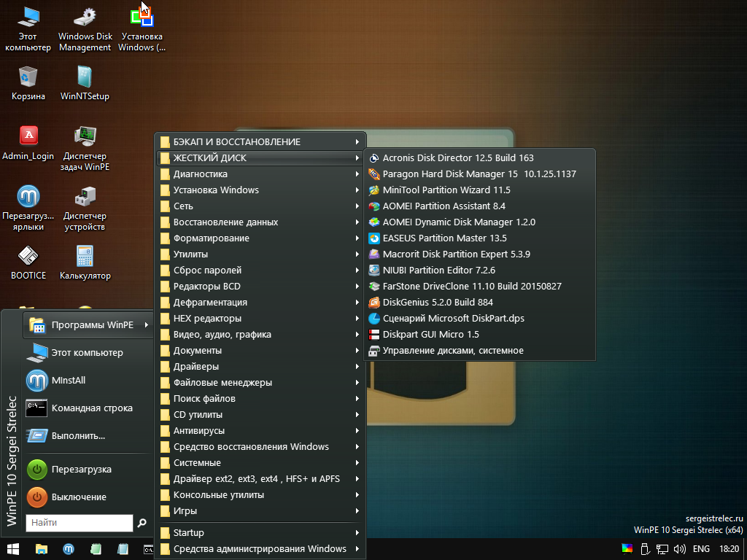Open MInstAll from start menu

point(88,381)
